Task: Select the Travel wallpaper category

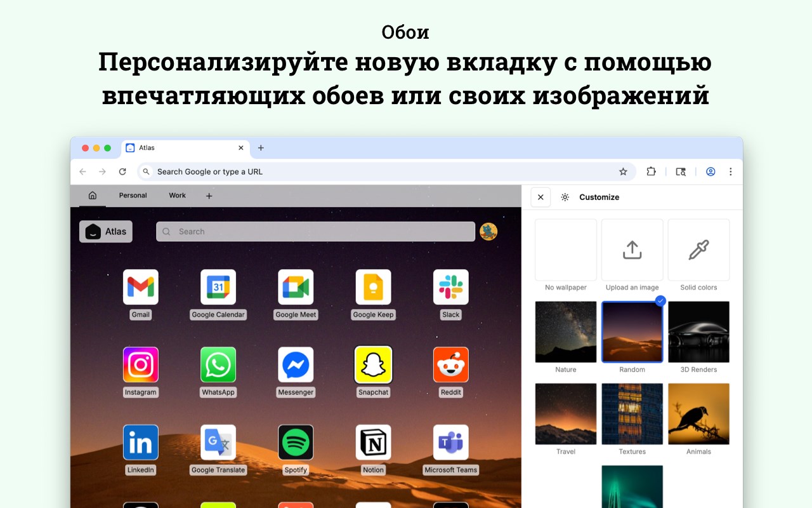Action: click(566, 413)
